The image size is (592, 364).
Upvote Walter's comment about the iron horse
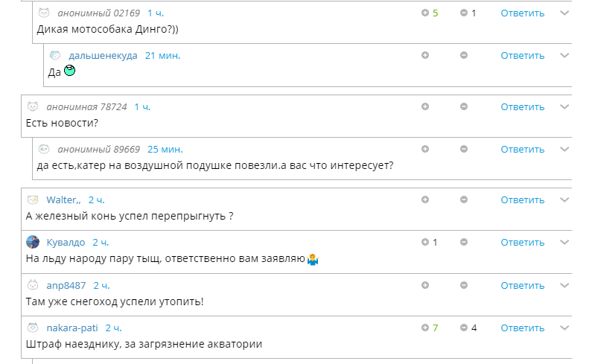point(425,199)
